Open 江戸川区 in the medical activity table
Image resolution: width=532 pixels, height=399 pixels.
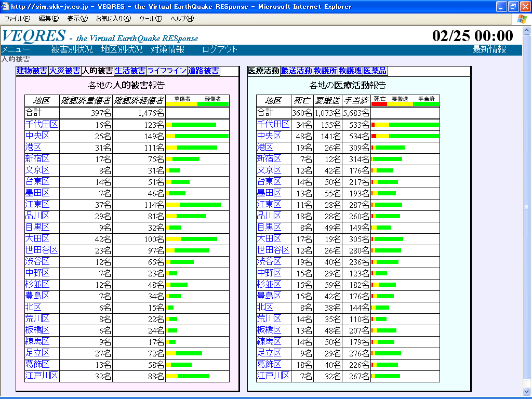click(273, 376)
